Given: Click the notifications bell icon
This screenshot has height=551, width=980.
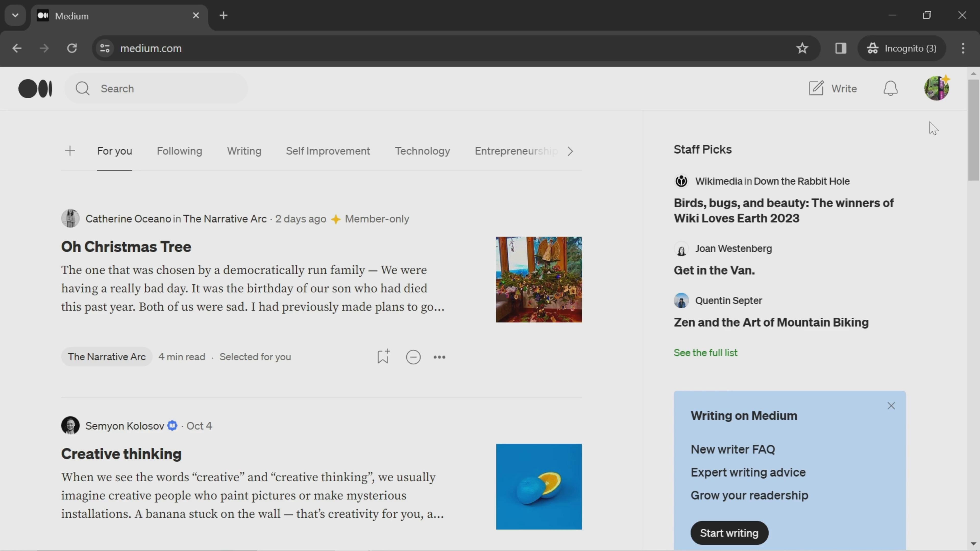Looking at the screenshot, I should 890,88.
